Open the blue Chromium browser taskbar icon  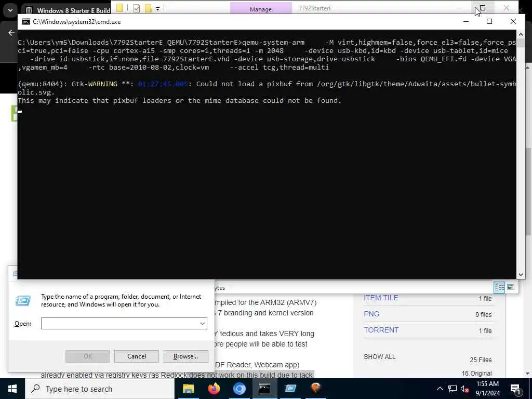(x=239, y=389)
